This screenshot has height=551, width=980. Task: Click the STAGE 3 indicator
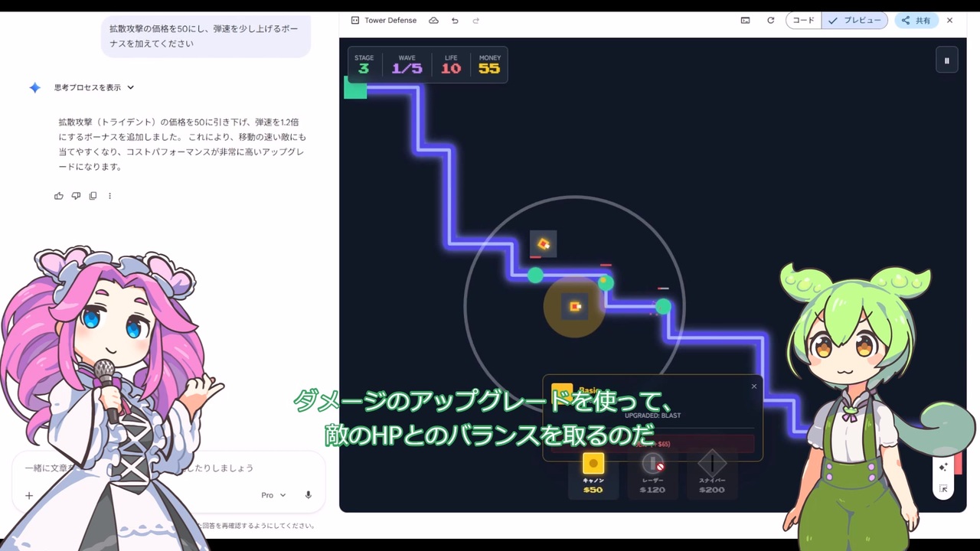(x=364, y=65)
